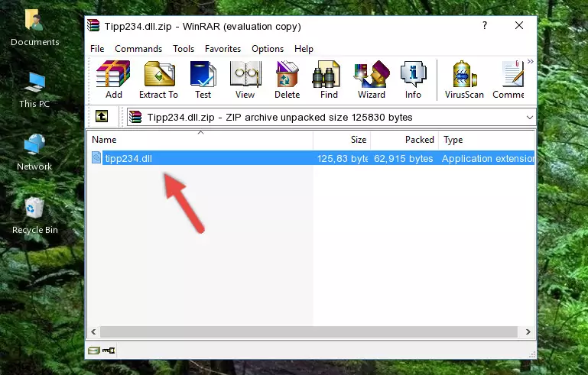Open the Find tool
The width and height of the screenshot is (588, 375).
(329, 79)
